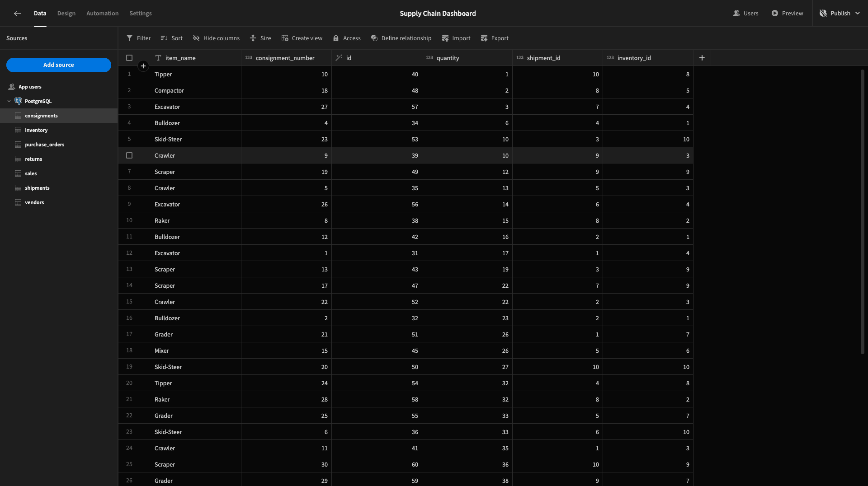Click quantity cell with value 38

(467, 481)
